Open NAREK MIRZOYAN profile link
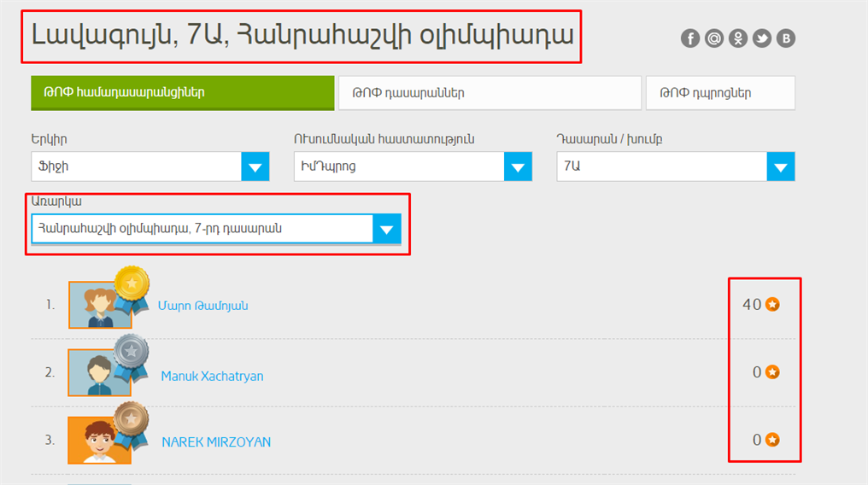The height and width of the screenshot is (485, 868). (216, 441)
